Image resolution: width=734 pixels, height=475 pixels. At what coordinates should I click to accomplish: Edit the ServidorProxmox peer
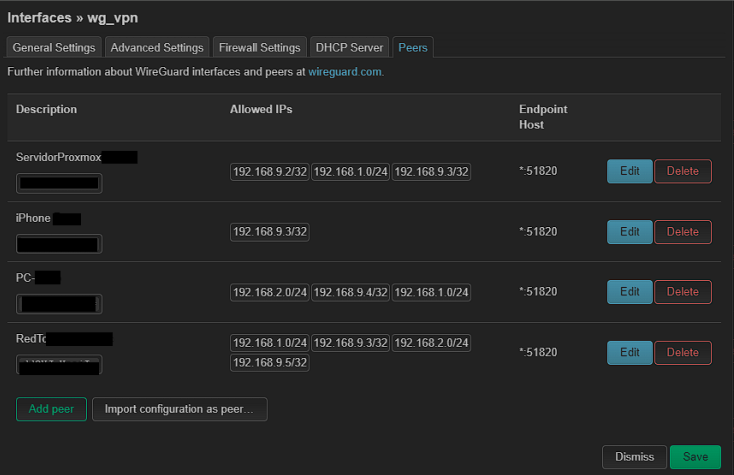coord(630,171)
